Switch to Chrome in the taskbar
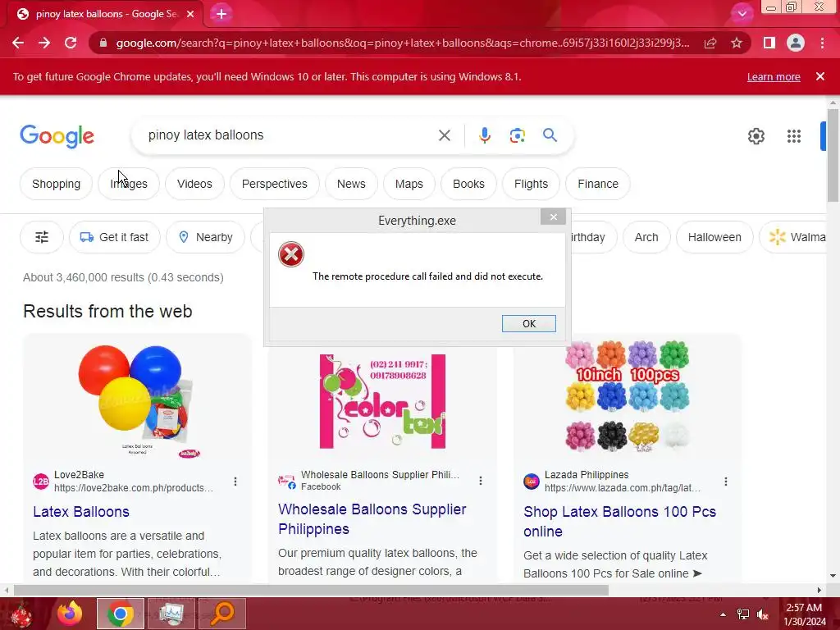This screenshot has width=840, height=630. pos(121,614)
